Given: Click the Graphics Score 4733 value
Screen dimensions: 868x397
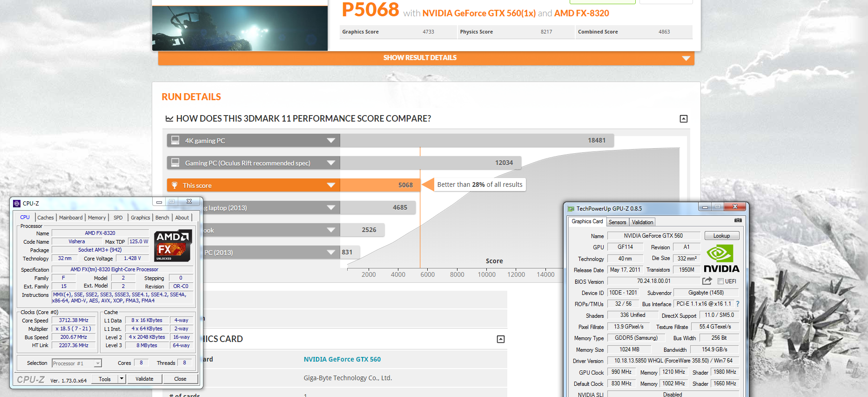Looking at the screenshot, I should click(x=428, y=32).
